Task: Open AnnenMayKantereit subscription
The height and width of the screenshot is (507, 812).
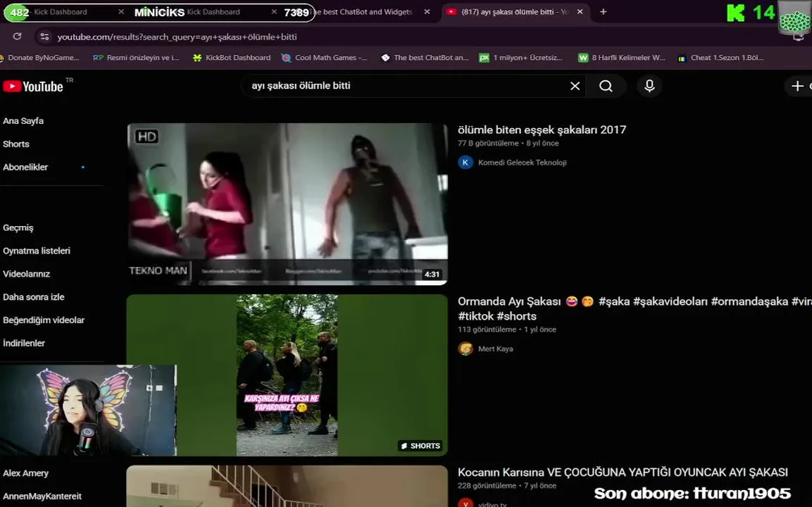Action: (x=42, y=496)
